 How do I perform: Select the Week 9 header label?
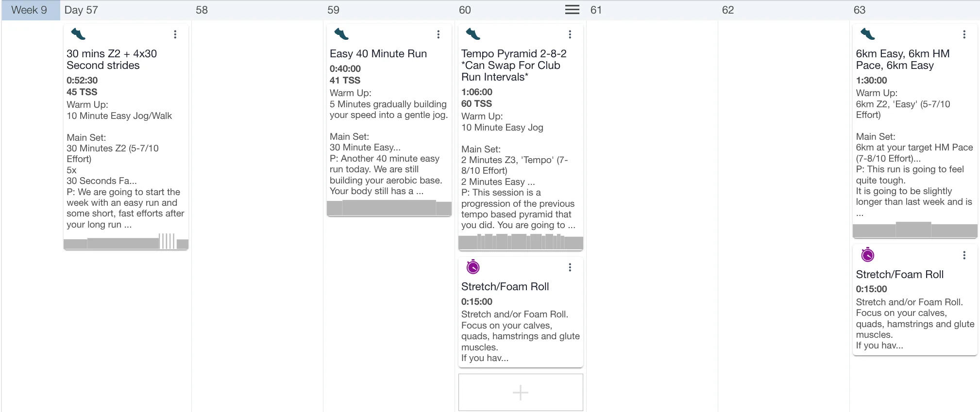tap(29, 10)
